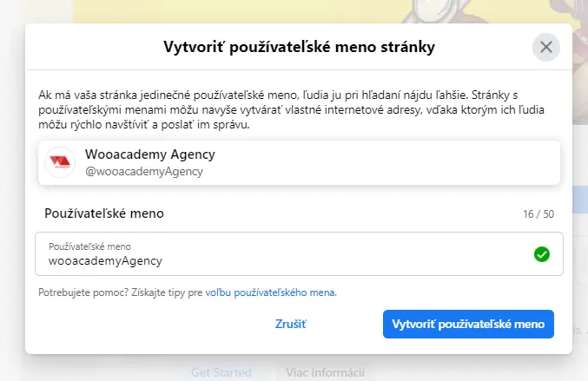The height and width of the screenshot is (381, 588).
Task: Click 'Viac informácií' button behind the dialog
Action: (325, 372)
